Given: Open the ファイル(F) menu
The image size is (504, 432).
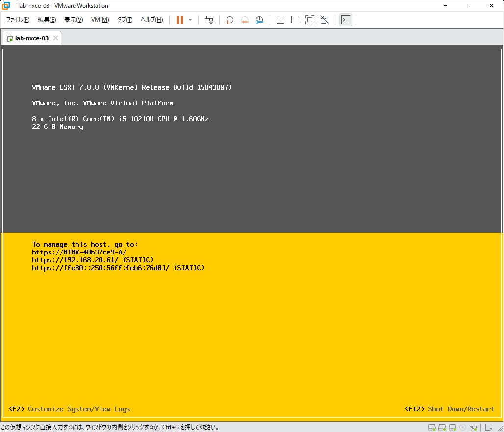Looking at the screenshot, I should point(18,20).
